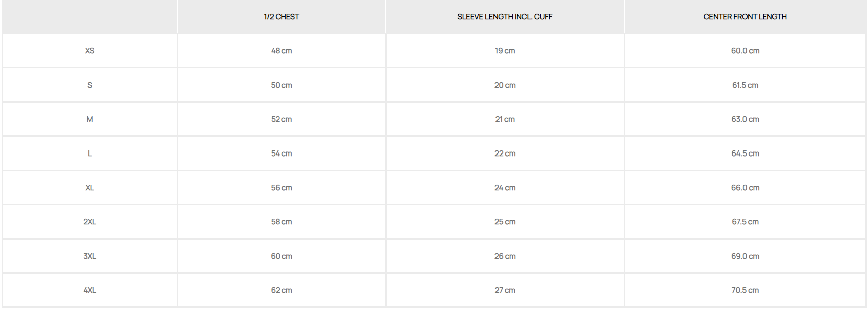The image size is (868, 309).
Task: Select the 3XL size row label
Action: (x=90, y=256)
